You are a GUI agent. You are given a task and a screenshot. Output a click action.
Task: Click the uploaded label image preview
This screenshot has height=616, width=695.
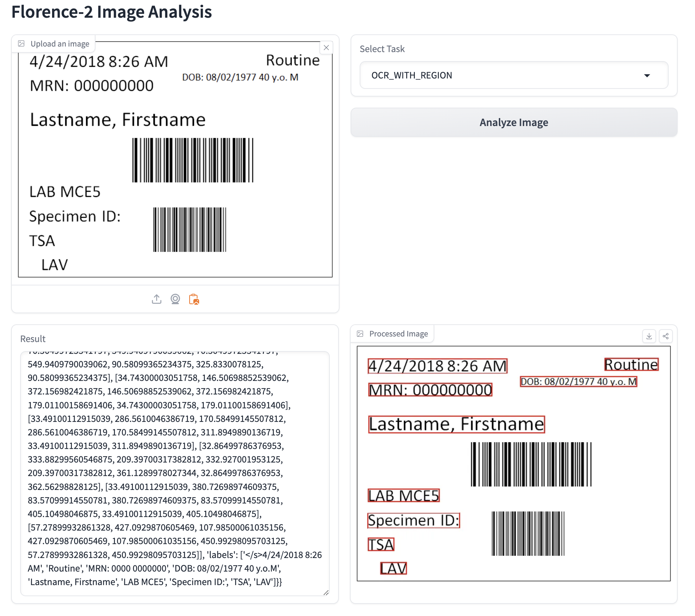(175, 160)
